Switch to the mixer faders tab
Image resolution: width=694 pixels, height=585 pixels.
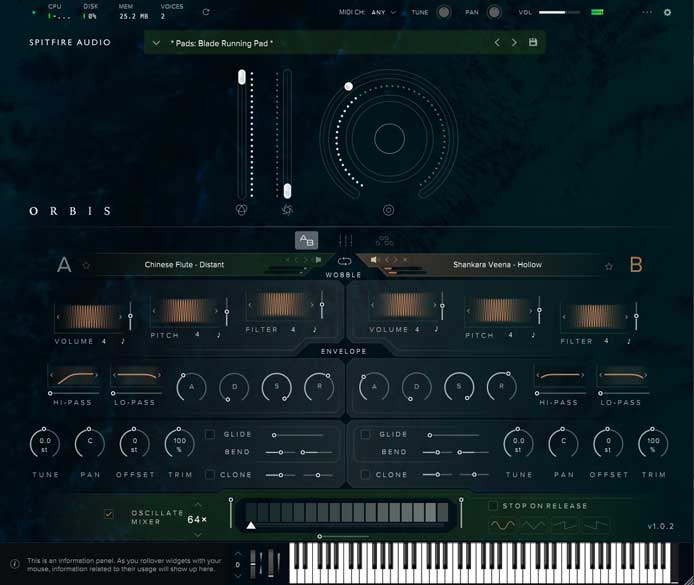(345, 240)
